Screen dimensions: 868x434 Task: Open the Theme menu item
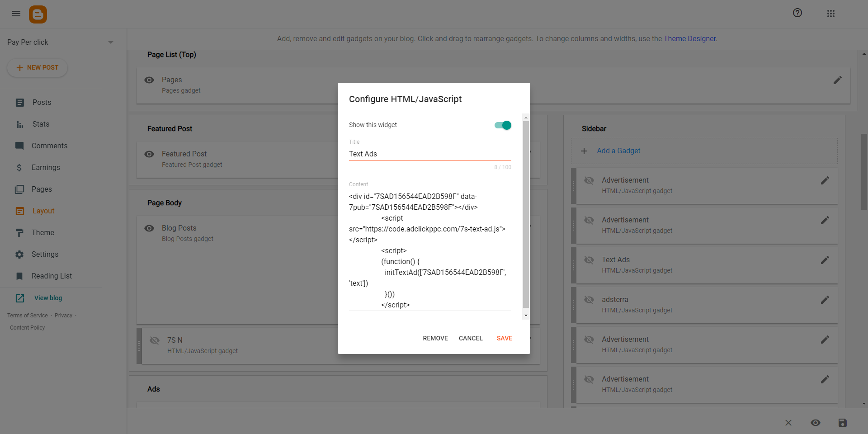coord(42,233)
